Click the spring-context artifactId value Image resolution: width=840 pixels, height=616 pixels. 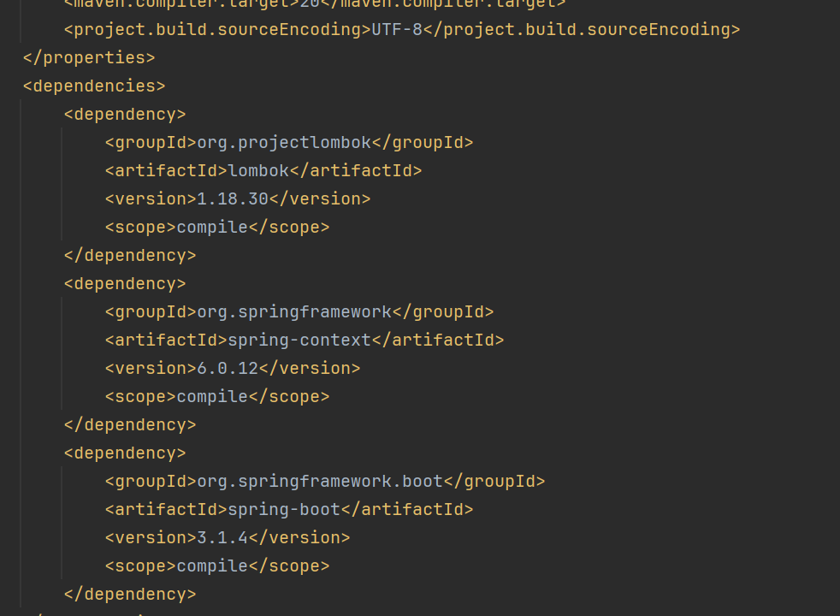pyautogui.click(x=299, y=340)
